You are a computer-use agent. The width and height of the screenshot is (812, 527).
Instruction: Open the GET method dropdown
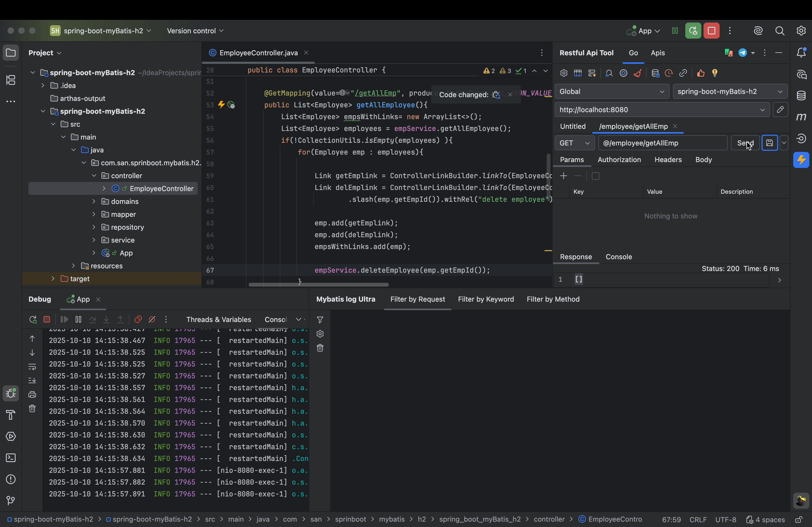point(575,143)
